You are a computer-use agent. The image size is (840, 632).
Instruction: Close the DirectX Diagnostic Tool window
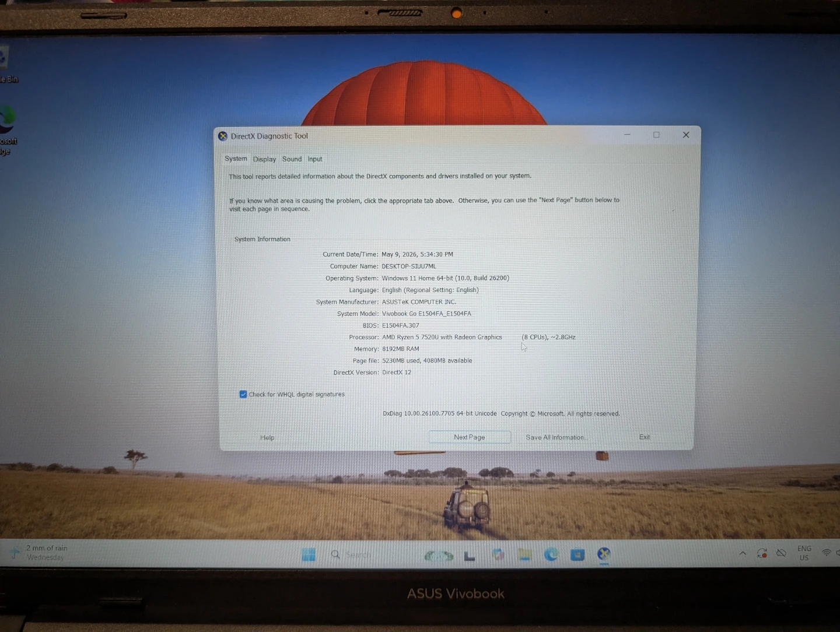click(686, 135)
